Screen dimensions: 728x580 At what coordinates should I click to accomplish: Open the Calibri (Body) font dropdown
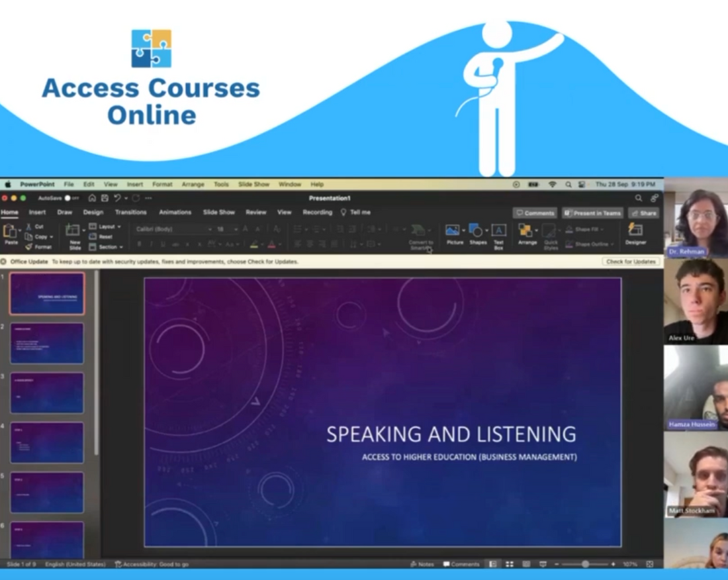173,229
